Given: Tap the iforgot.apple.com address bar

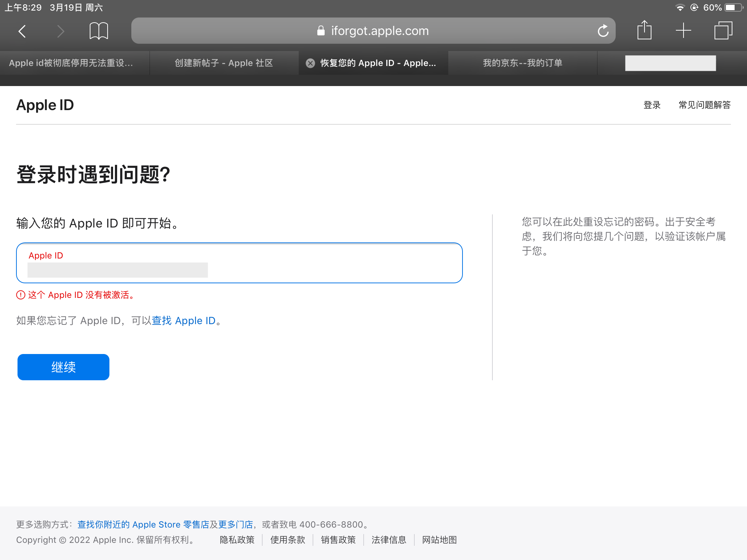Looking at the screenshot, I should pyautogui.click(x=379, y=31).
